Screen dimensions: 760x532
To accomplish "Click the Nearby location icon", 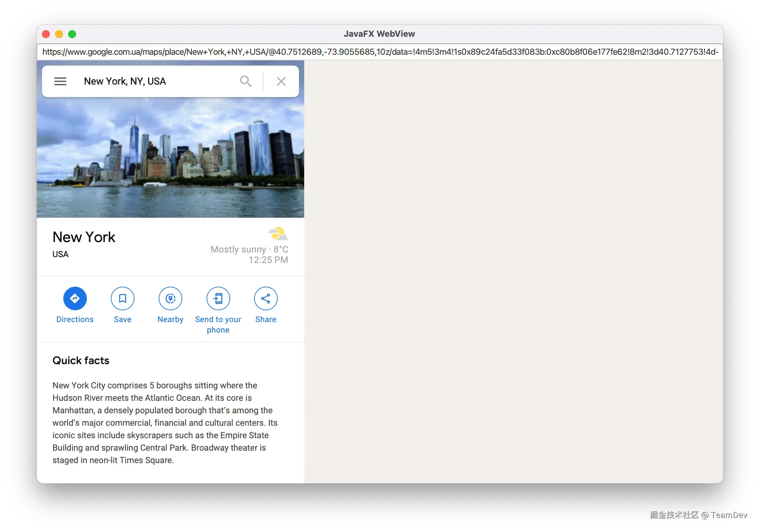I will (x=170, y=298).
